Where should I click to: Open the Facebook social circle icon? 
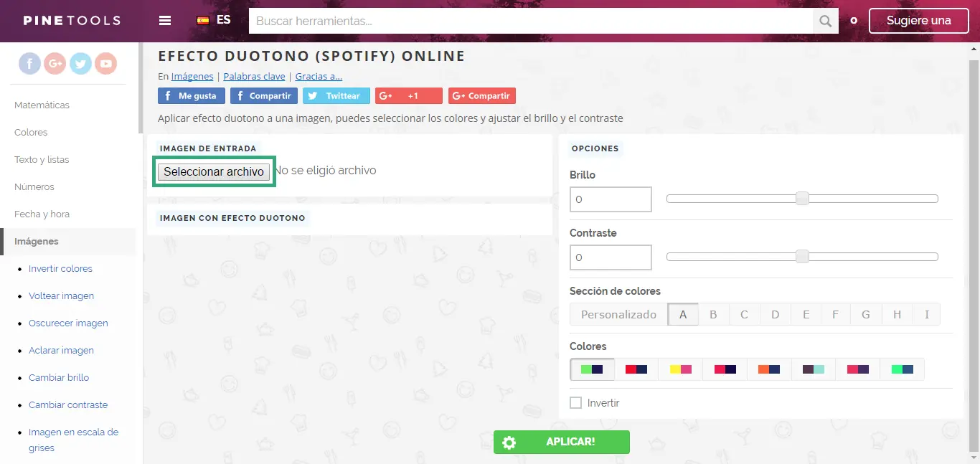pyautogui.click(x=30, y=64)
